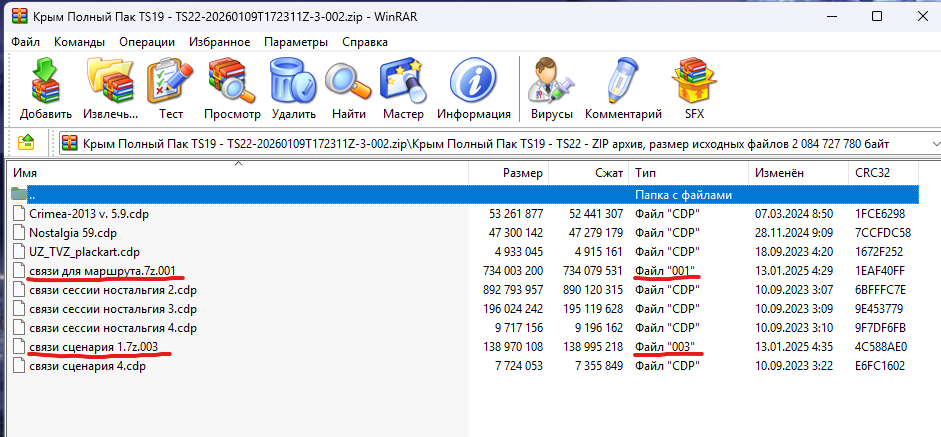Image resolution: width=941 pixels, height=437 pixels.
Task: Click the Извлечь (Extract) toolbar icon
Action: [111, 90]
